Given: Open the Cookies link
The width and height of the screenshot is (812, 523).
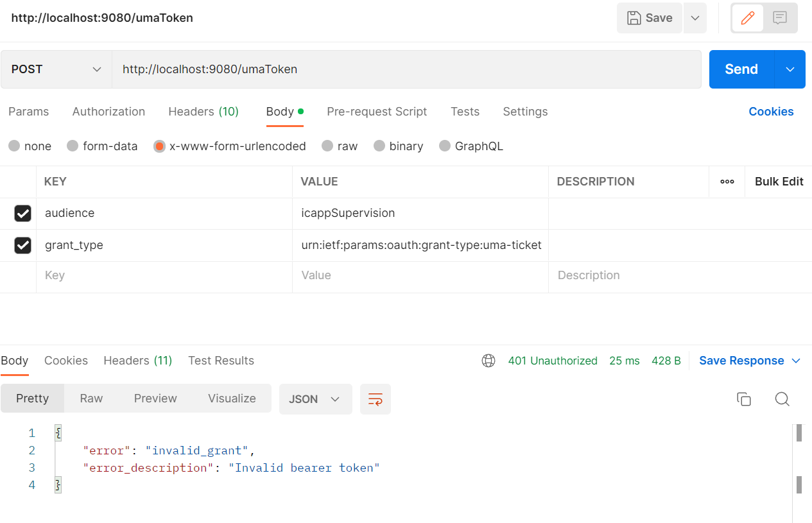Looking at the screenshot, I should tap(771, 112).
